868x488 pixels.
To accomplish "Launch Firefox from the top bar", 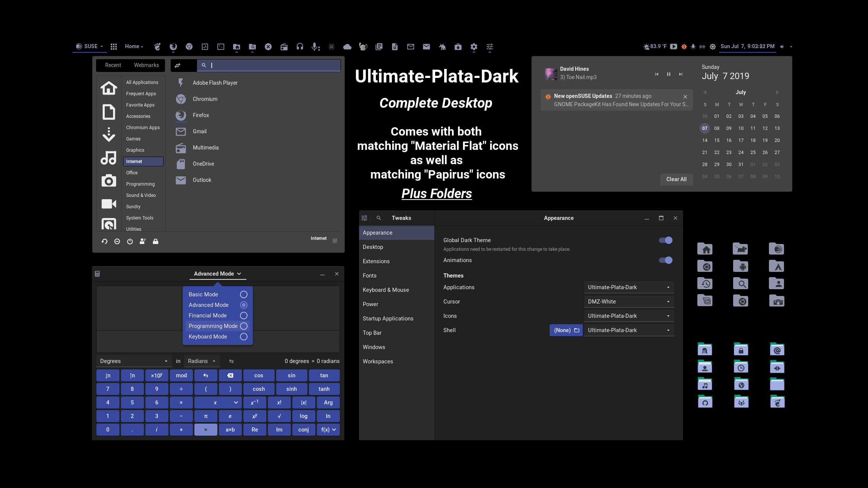I will pyautogui.click(x=173, y=47).
